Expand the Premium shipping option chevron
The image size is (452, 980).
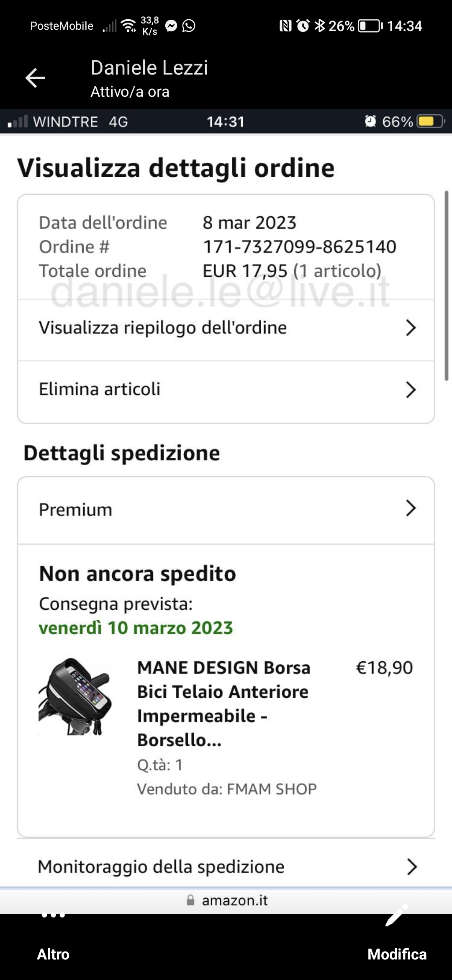pyautogui.click(x=411, y=508)
